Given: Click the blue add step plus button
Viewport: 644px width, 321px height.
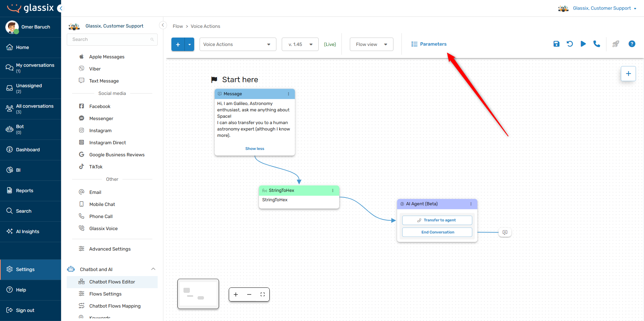Looking at the screenshot, I should pyautogui.click(x=178, y=44).
